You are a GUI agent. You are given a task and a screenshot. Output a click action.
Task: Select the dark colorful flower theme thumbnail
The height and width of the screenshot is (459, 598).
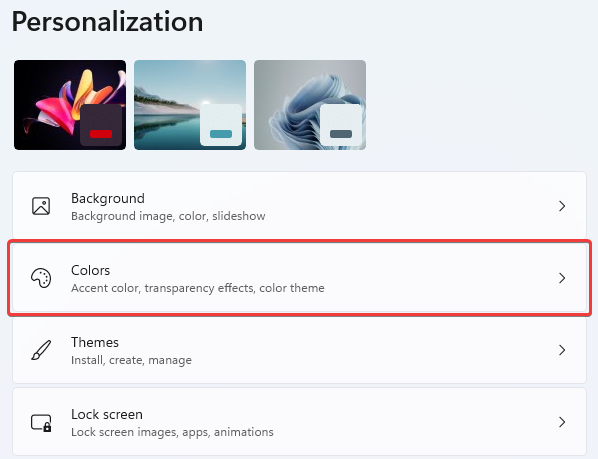[x=70, y=105]
